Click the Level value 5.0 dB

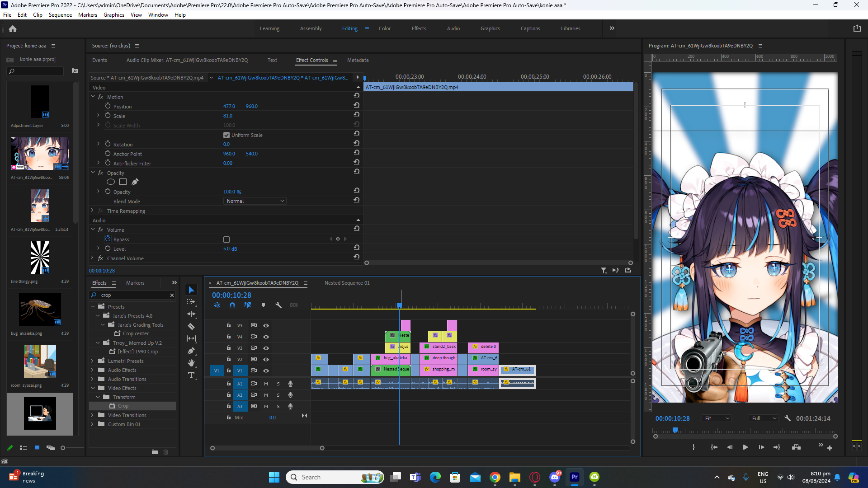tap(230, 249)
